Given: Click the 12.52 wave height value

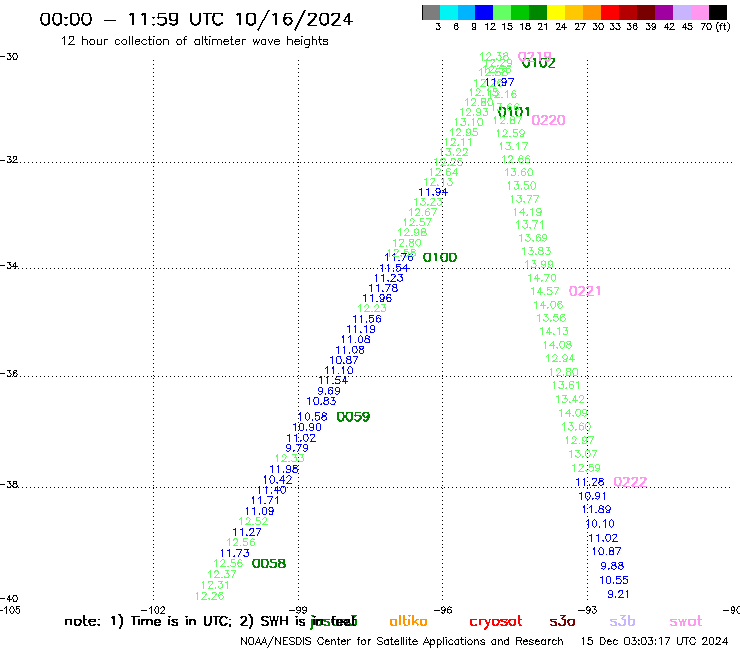Looking at the screenshot, I should tap(253, 522).
